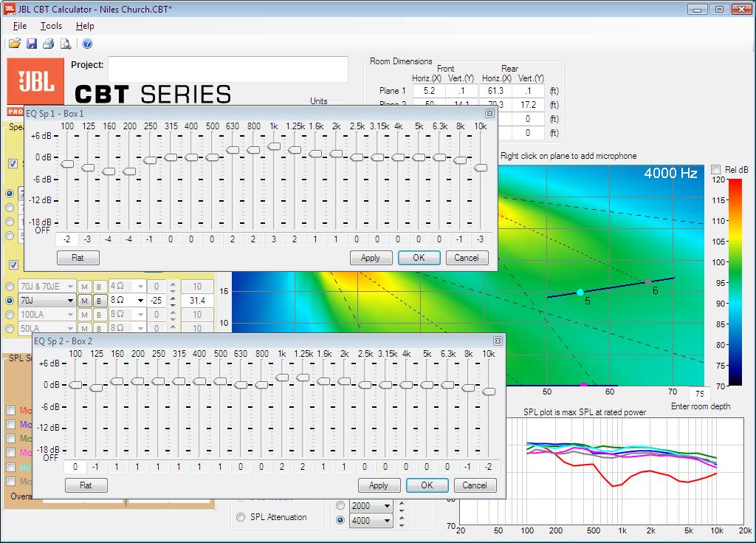Click the Plane 1 Front Horiz value 5.2
756x543 pixels.
tap(429, 91)
